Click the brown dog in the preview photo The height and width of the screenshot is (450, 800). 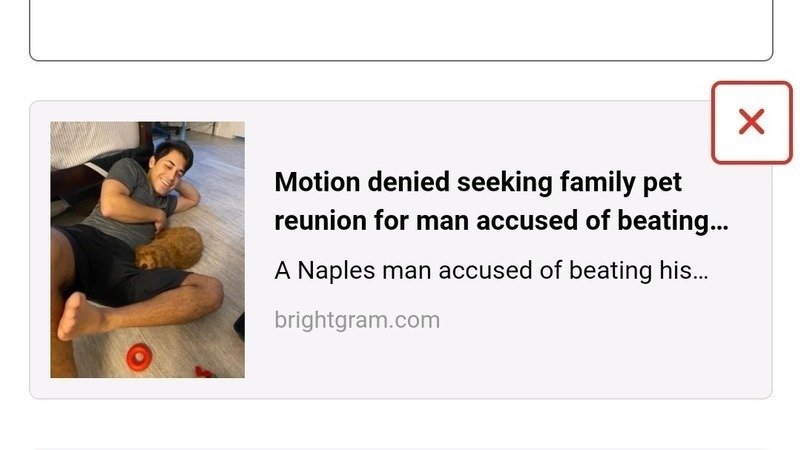pyautogui.click(x=170, y=248)
